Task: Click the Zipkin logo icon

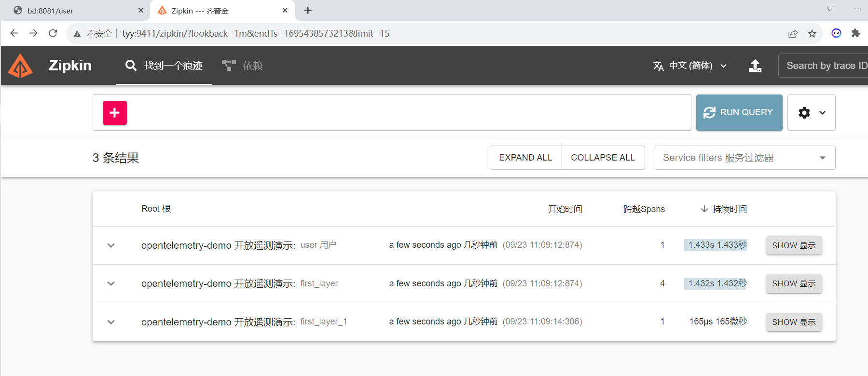Action: tap(20, 66)
